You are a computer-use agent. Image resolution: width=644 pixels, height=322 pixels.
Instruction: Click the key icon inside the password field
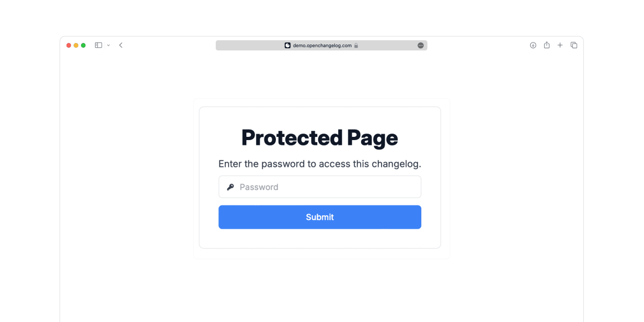click(231, 187)
